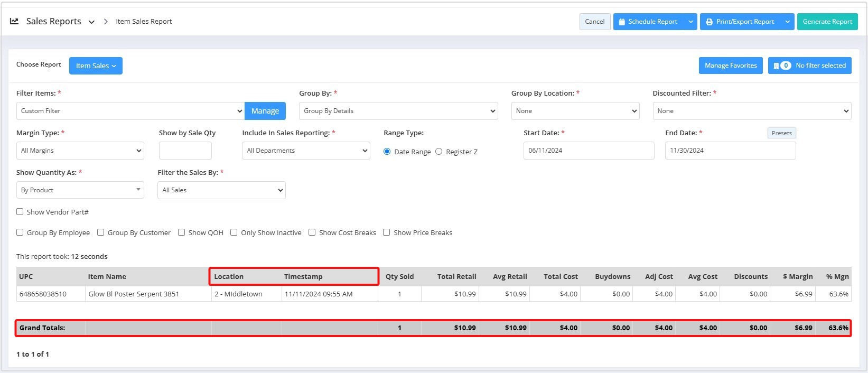868x373 pixels.
Task: Click UPC cell 648658038510
Action: click(43, 294)
